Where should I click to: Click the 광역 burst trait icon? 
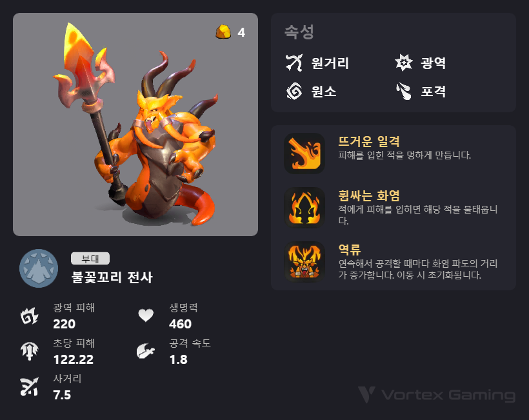[403, 63]
